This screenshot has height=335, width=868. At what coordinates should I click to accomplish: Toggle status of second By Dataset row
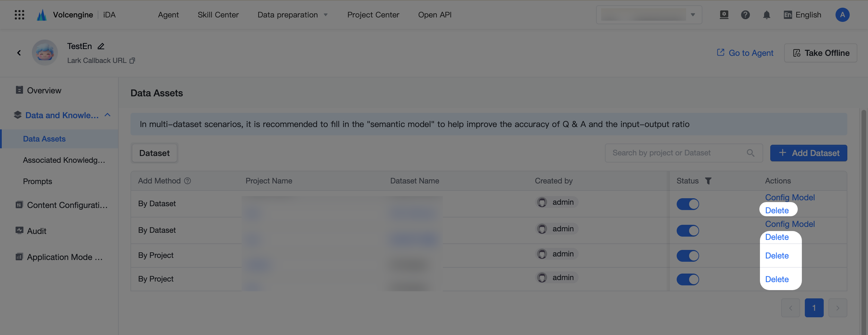(x=688, y=230)
